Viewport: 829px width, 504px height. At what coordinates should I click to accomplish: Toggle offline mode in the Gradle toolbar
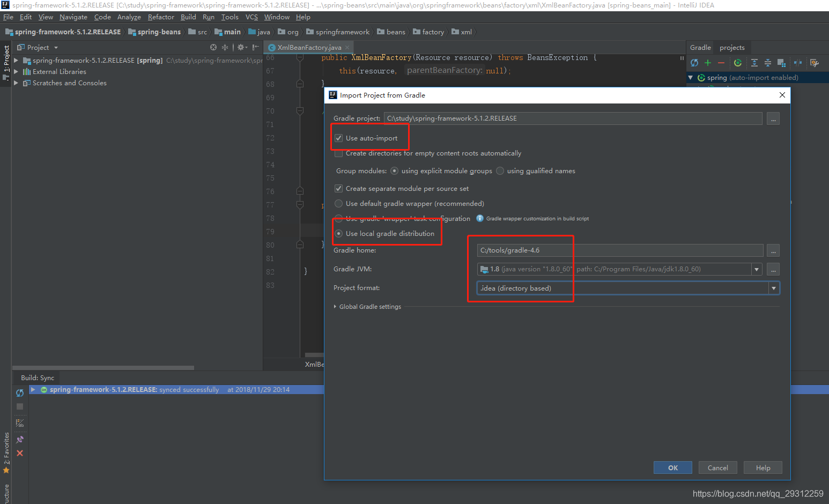coord(798,63)
